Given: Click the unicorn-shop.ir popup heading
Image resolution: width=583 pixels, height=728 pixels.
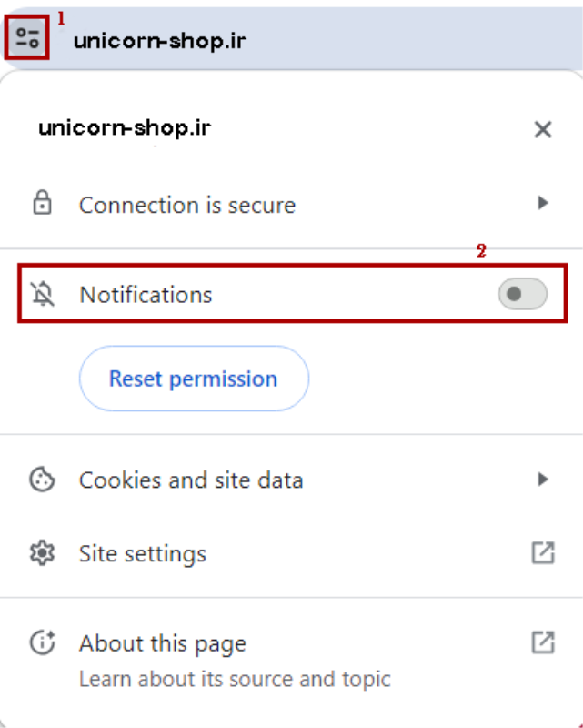Looking at the screenshot, I should (125, 128).
